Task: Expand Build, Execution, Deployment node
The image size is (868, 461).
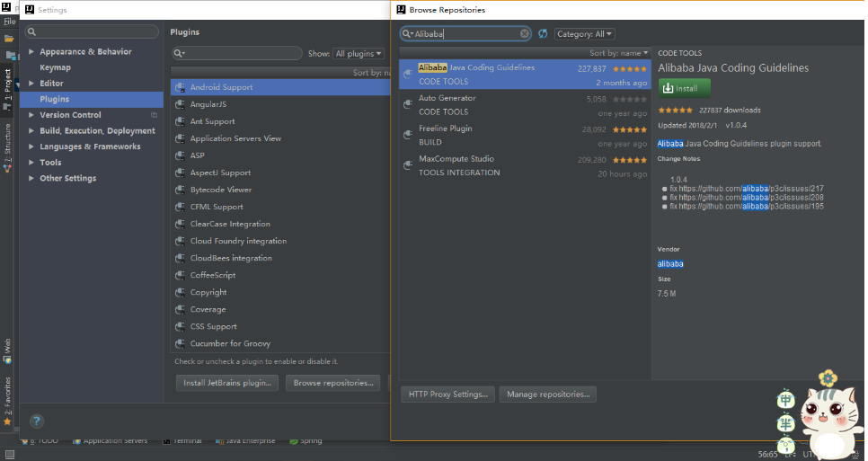Action: pos(31,130)
